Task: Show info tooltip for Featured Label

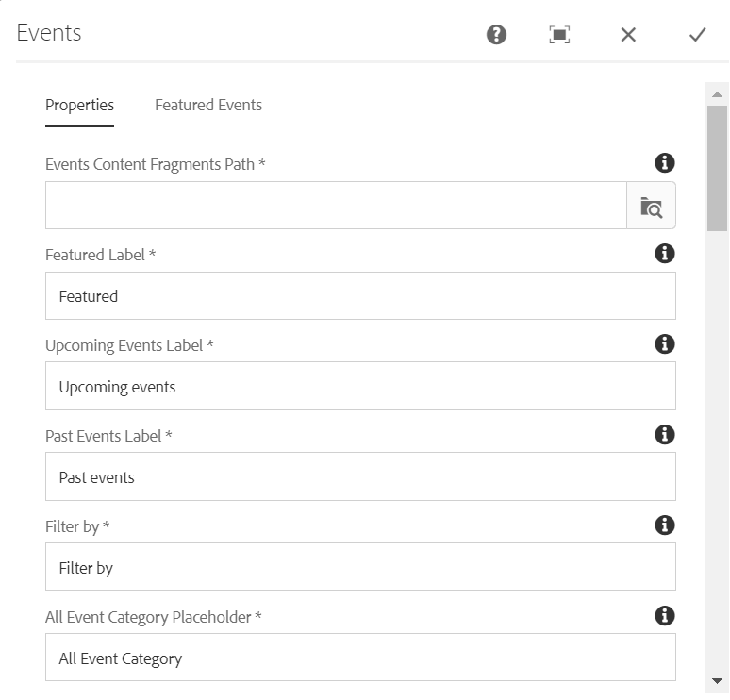Action: point(665,254)
